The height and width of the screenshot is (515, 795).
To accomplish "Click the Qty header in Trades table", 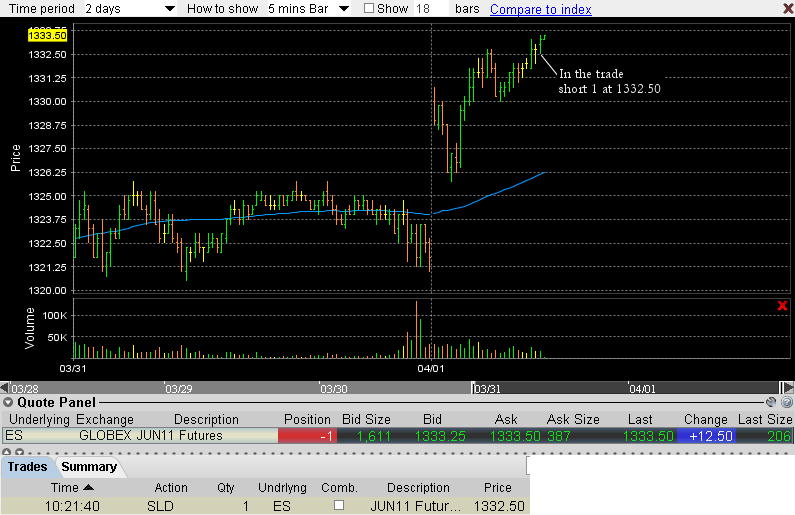I will coord(226,488).
